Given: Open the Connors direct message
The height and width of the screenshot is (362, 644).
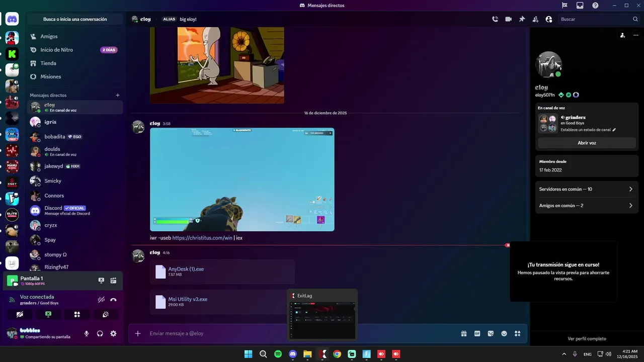Looking at the screenshot, I should point(74,196).
